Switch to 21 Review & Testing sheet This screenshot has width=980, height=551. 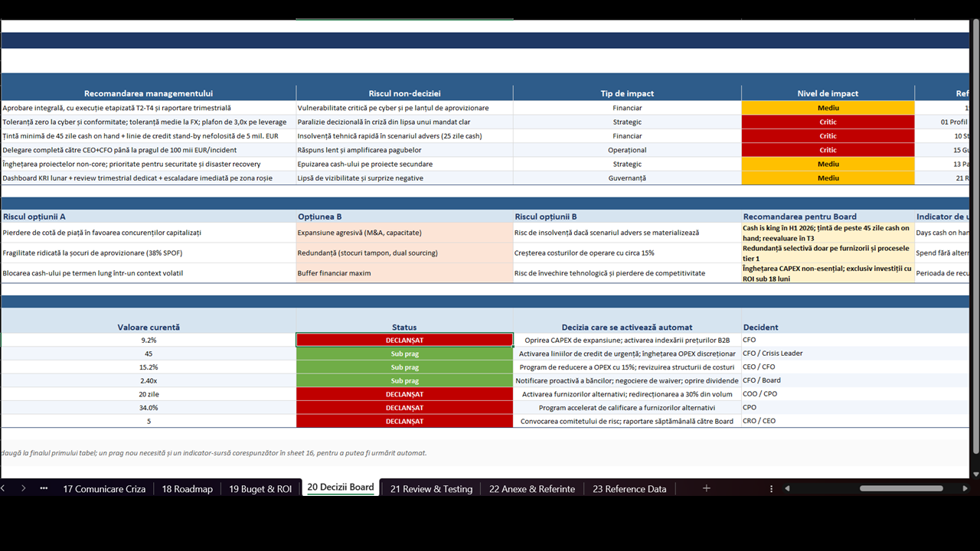[431, 488]
